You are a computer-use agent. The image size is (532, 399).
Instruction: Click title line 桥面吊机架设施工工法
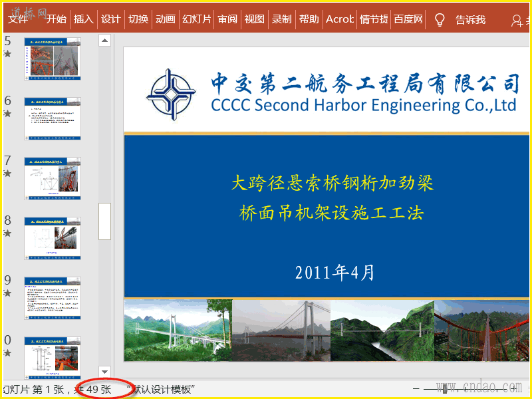(x=331, y=213)
